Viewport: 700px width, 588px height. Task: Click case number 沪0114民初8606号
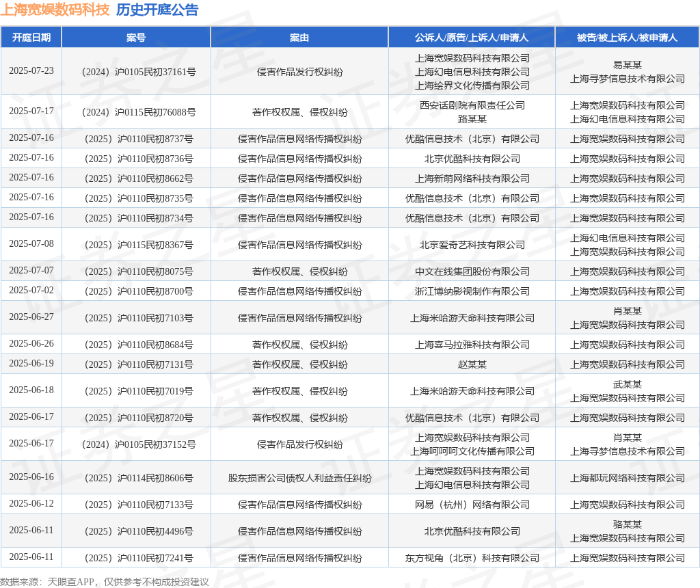pyautogui.click(x=155, y=478)
